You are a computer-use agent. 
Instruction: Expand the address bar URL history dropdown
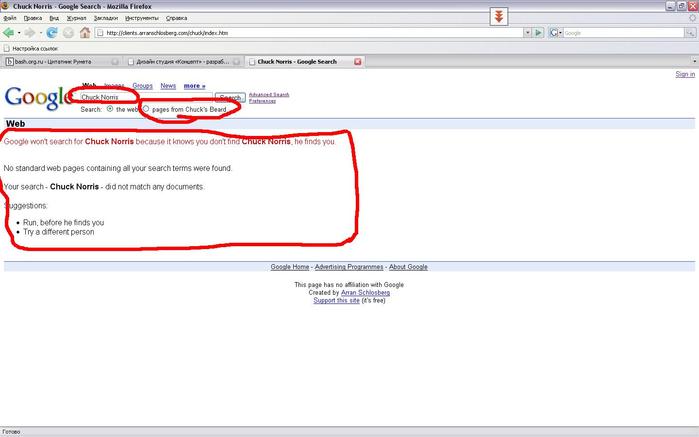(527, 33)
